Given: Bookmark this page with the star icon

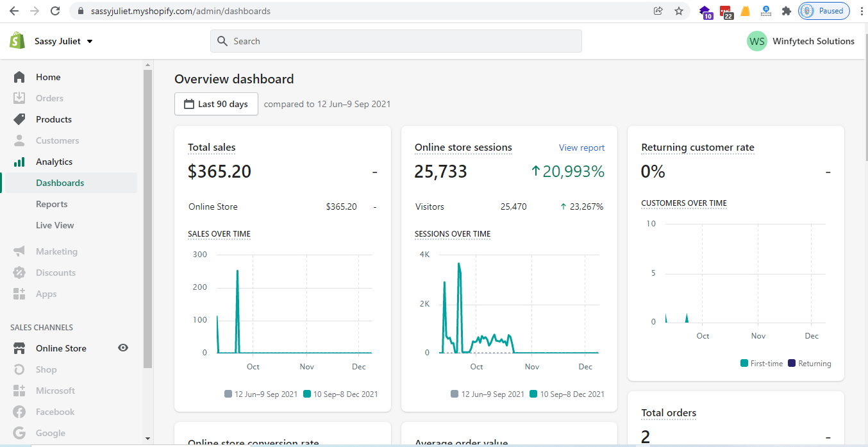Looking at the screenshot, I should click(679, 11).
